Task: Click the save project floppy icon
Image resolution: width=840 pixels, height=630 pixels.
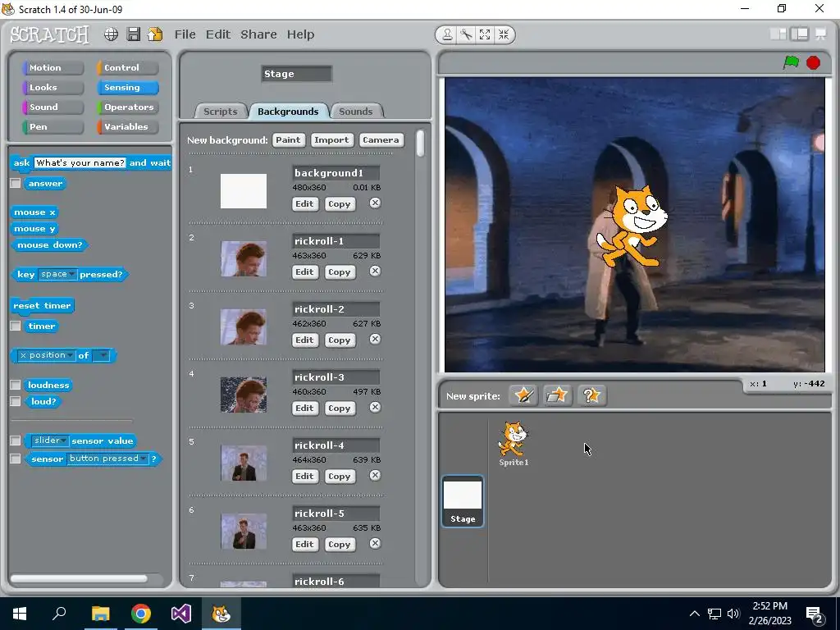Action: tap(134, 34)
